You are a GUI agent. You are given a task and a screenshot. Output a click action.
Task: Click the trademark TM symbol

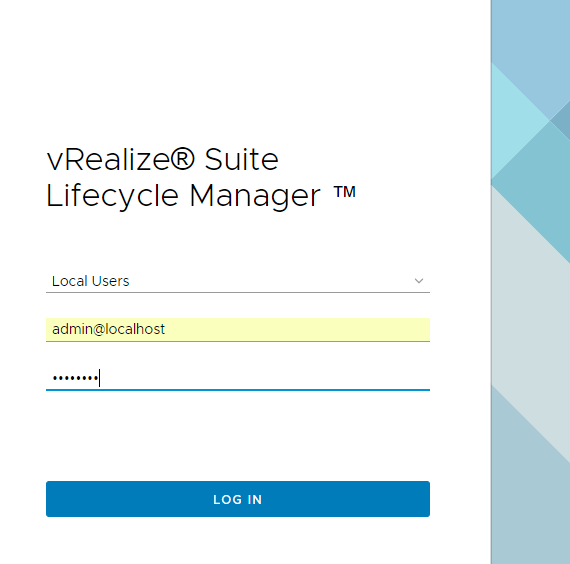[345, 192]
